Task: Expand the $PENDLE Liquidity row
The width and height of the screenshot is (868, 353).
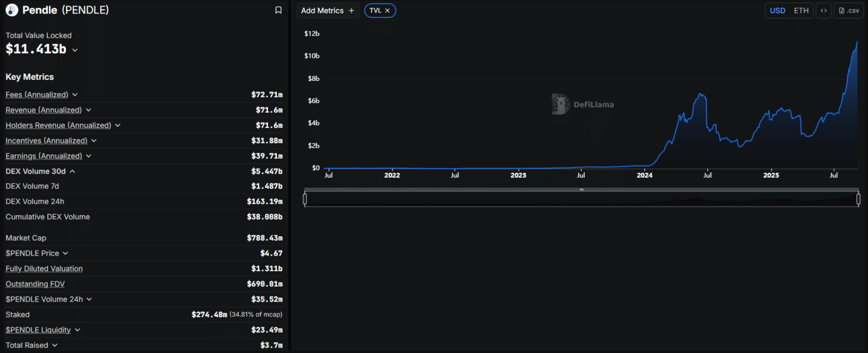Action: click(x=77, y=330)
